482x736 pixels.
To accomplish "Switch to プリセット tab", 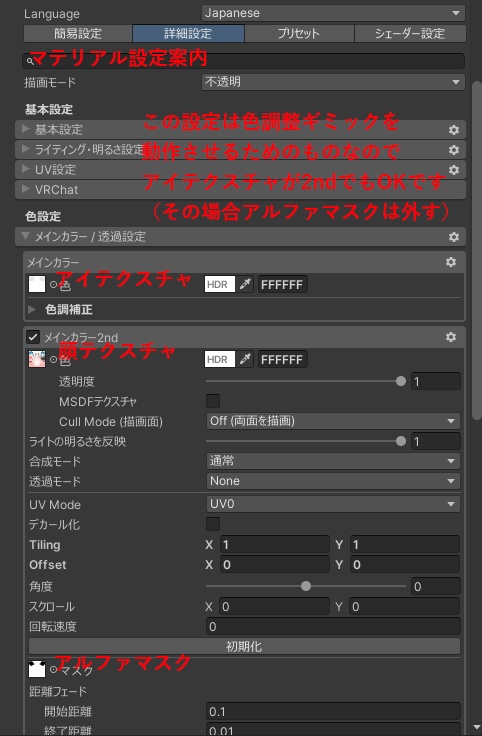I will pyautogui.click(x=299, y=33).
